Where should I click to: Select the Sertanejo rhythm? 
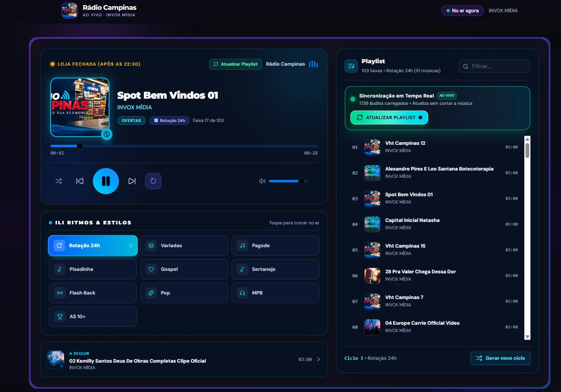tap(275, 269)
